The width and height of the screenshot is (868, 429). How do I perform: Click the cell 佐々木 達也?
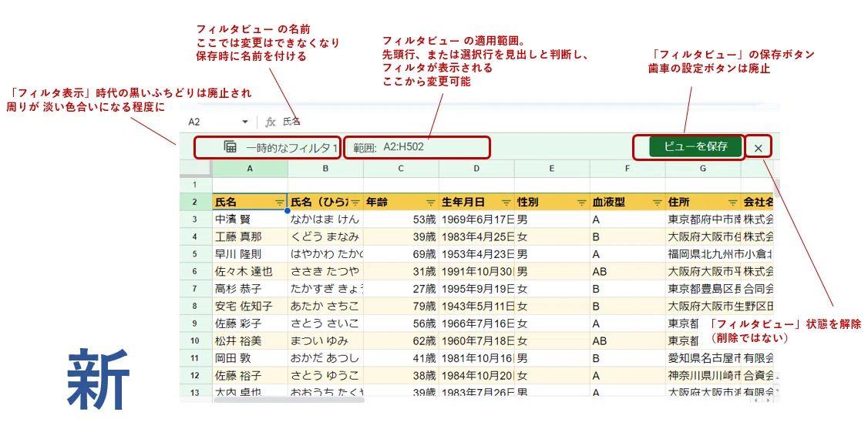250,271
